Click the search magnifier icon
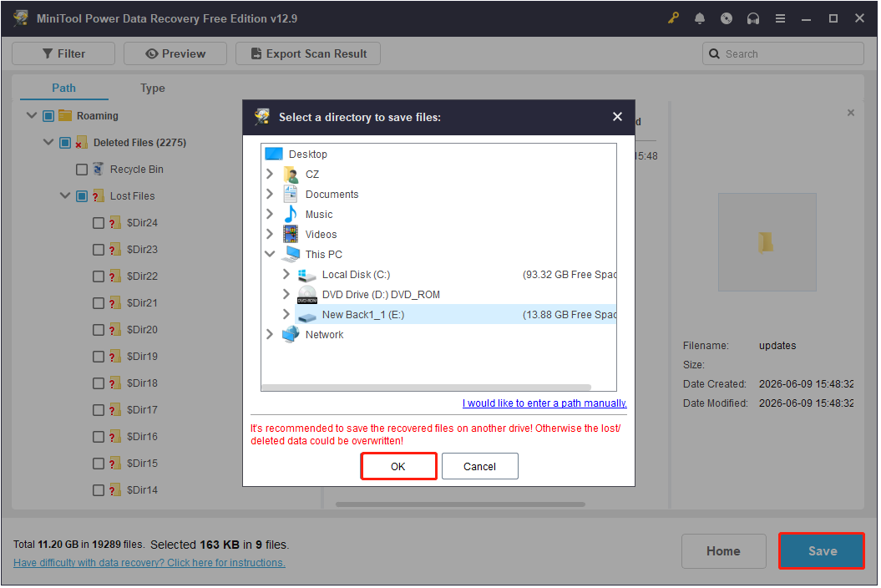The image size is (881, 588). [x=715, y=54]
